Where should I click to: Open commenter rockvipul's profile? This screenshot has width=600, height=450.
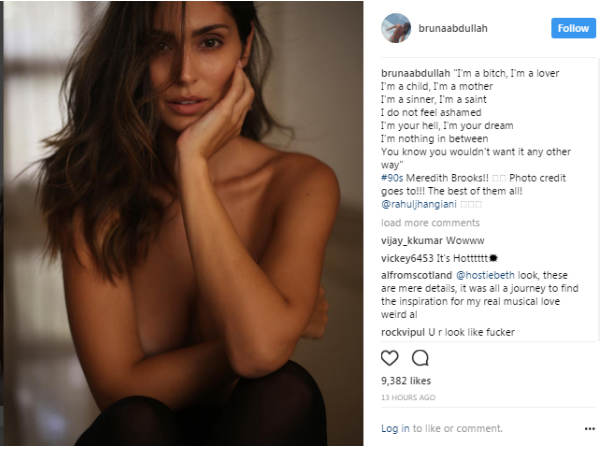click(x=403, y=332)
